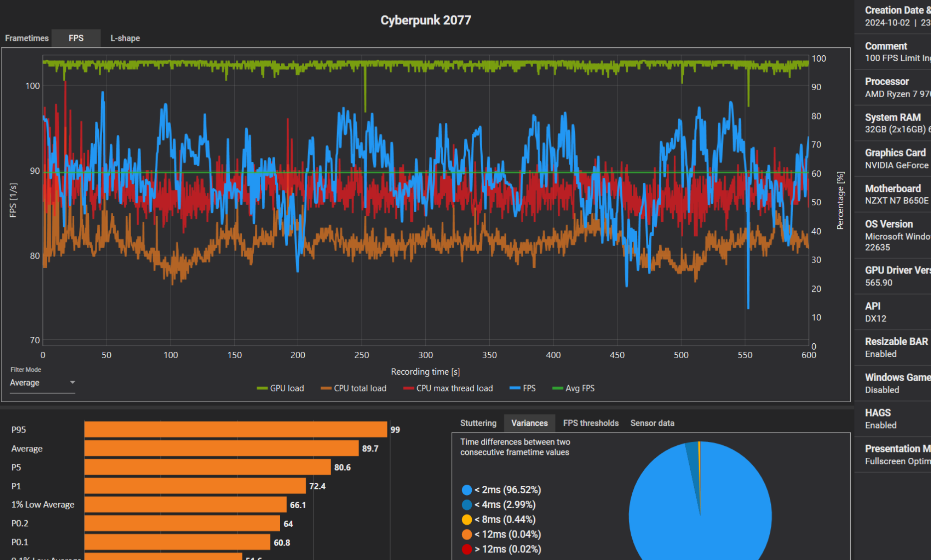Open the L-shape tab
This screenshot has height=560, width=931.
[x=125, y=38]
